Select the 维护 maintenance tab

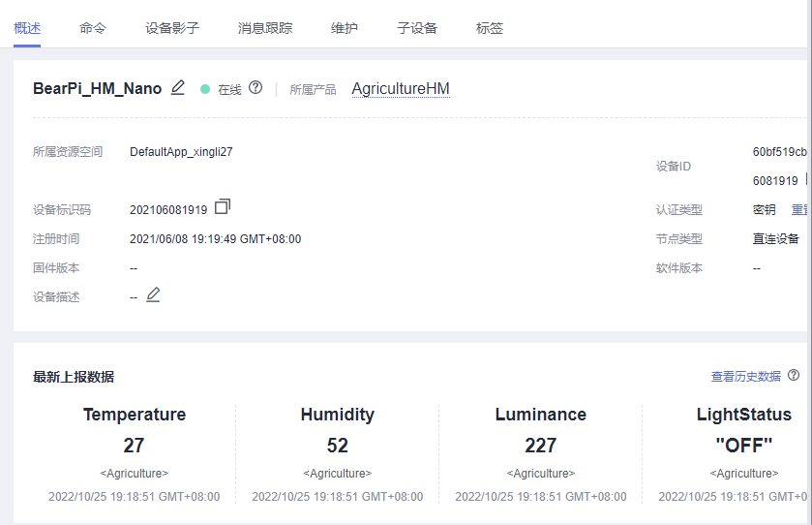click(x=345, y=28)
